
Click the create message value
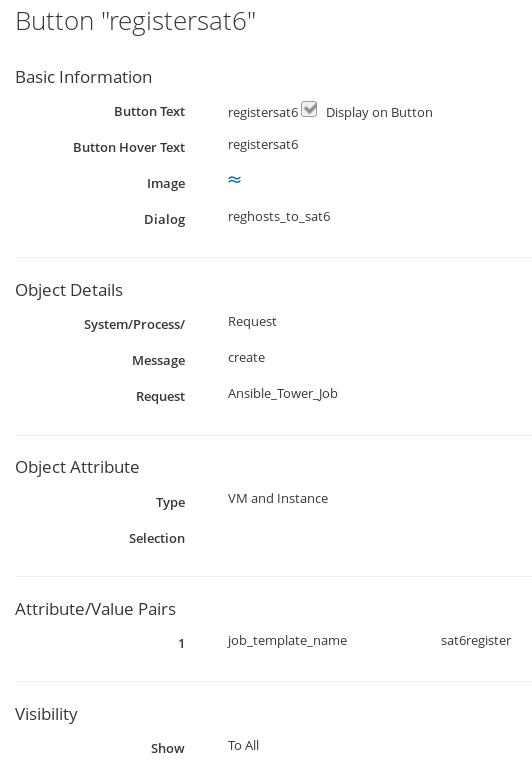pos(246,357)
